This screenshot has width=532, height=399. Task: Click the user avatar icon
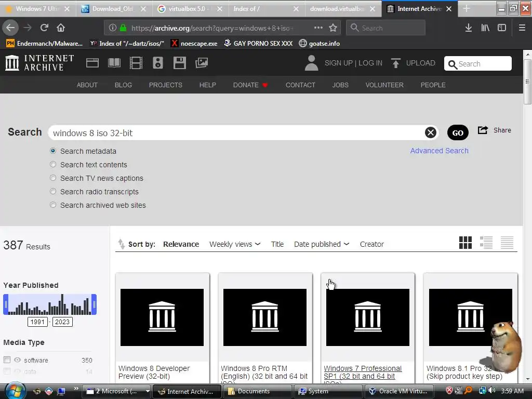311,63
